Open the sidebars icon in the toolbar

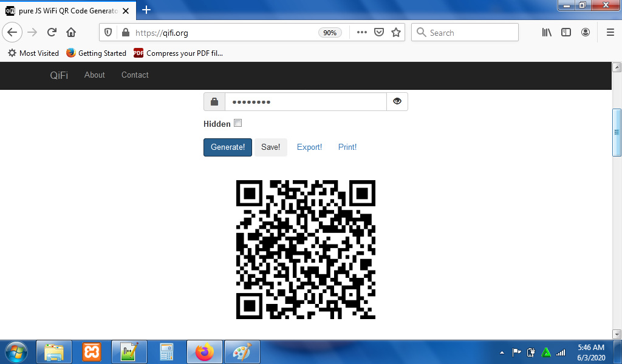[566, 32]
